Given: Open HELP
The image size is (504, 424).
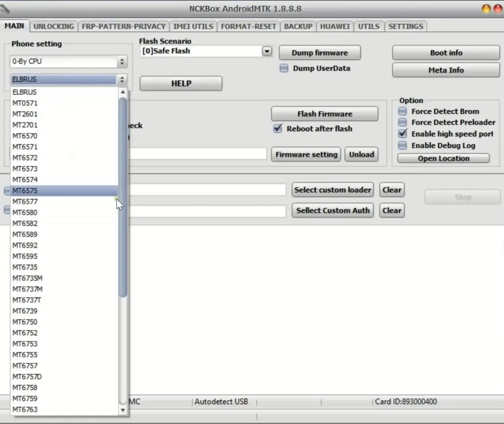Looking at the screenshot, I should click(181, 84).
